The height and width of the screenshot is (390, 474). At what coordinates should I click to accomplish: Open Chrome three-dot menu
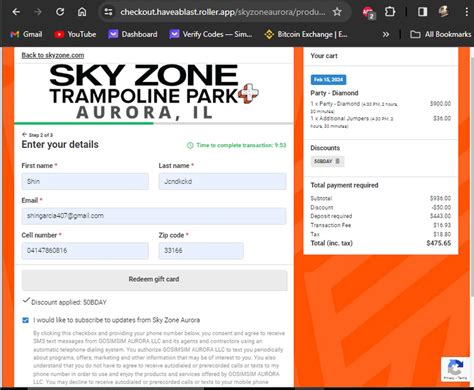click(466, 12)
